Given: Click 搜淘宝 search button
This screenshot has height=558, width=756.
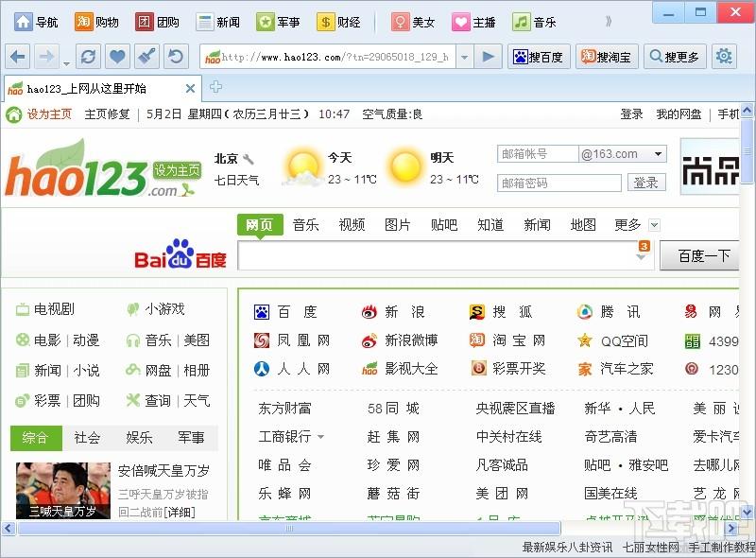Looking at the screenshot, I should [607, 57].
